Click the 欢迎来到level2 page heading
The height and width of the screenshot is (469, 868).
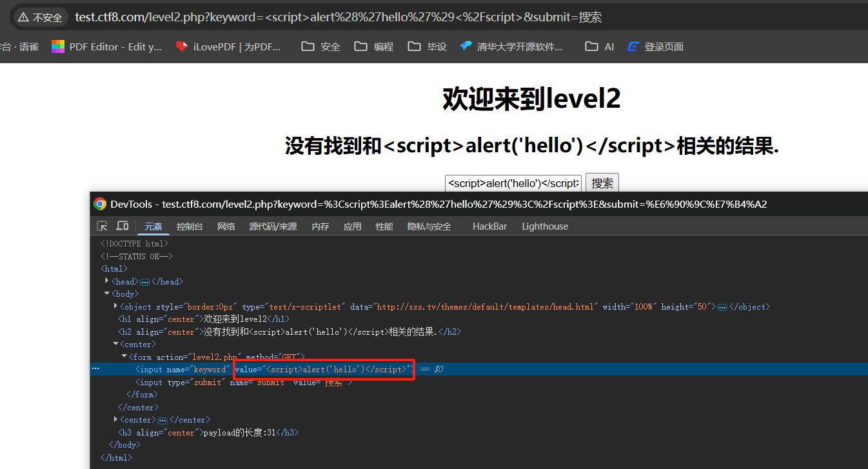(x=531, y=99)
